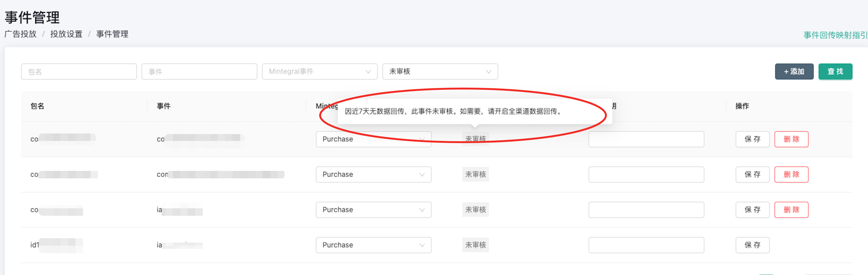Click 保存 in the id1 row

753,245
